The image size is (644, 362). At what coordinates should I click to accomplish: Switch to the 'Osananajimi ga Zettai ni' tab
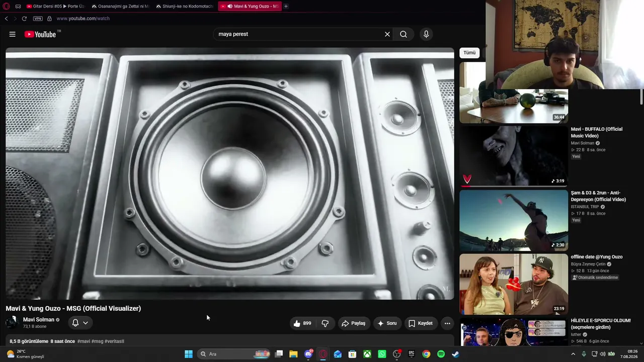pyautogui.click(x=120, y=7)
